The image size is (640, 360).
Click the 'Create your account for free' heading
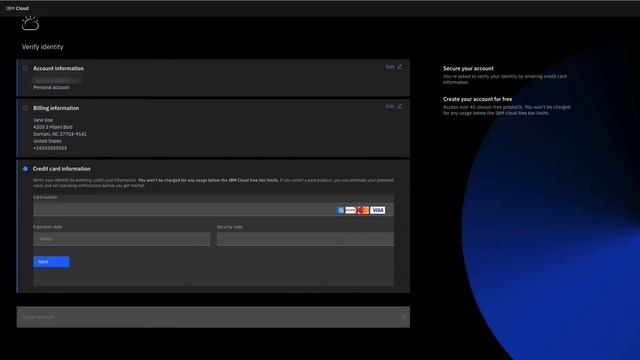point(478,99)
